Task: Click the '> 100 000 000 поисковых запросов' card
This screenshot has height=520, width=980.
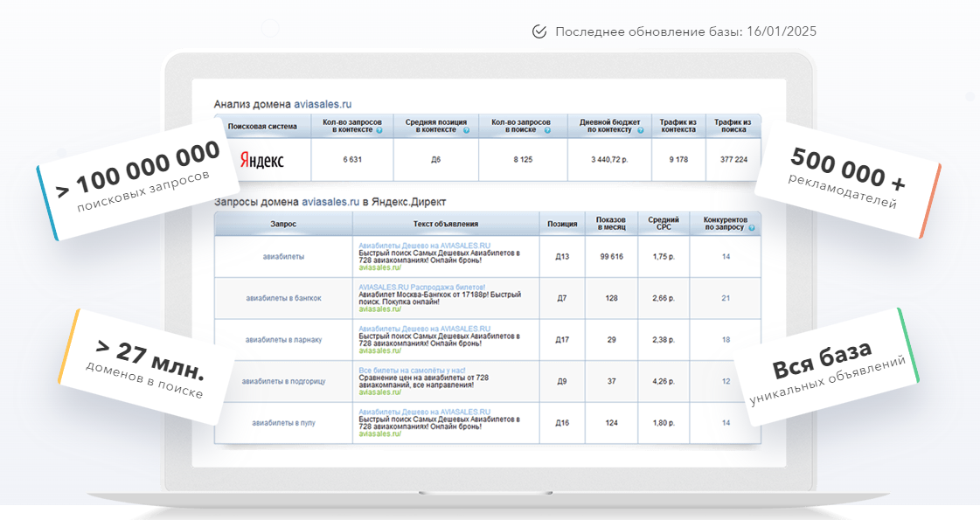Action: [137, 180]
